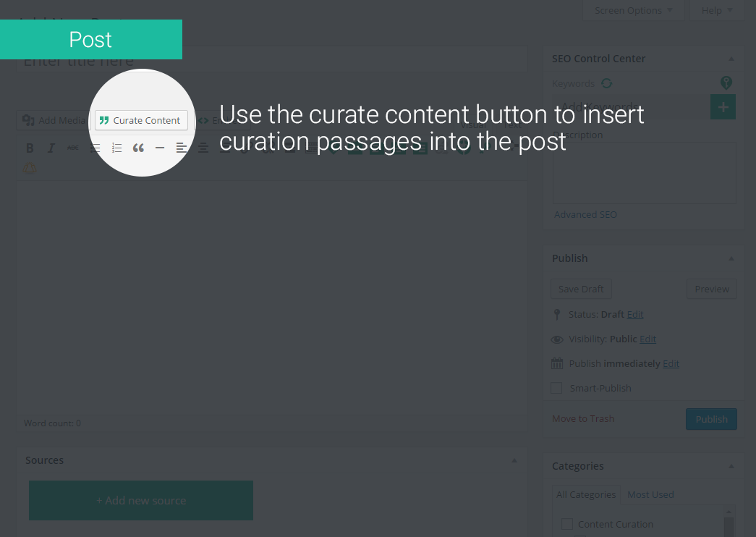The width and height of the screenshot is (756, 537).
Task: Toggle italic formatting in the editor toolbar
Action: 51,148
